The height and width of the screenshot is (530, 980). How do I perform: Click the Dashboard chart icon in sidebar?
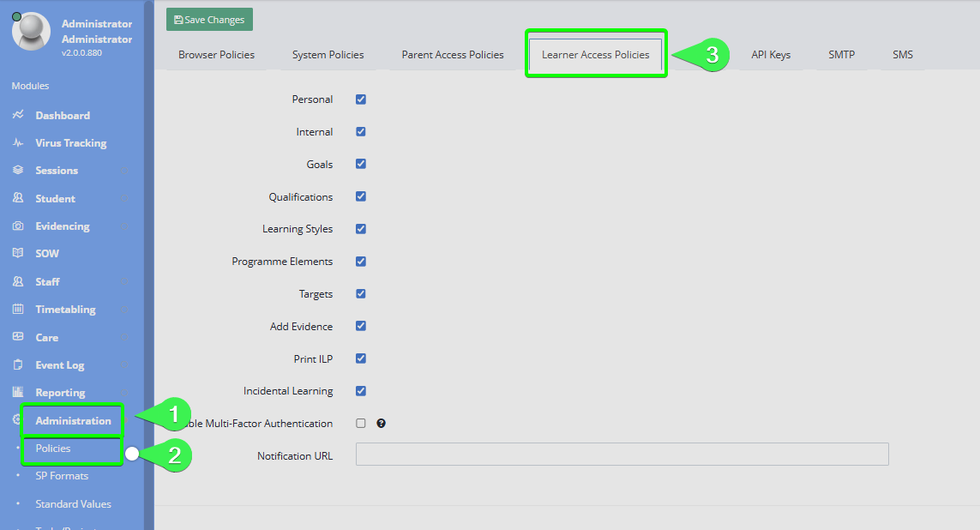pyautogui.click(x=18, y=115)
